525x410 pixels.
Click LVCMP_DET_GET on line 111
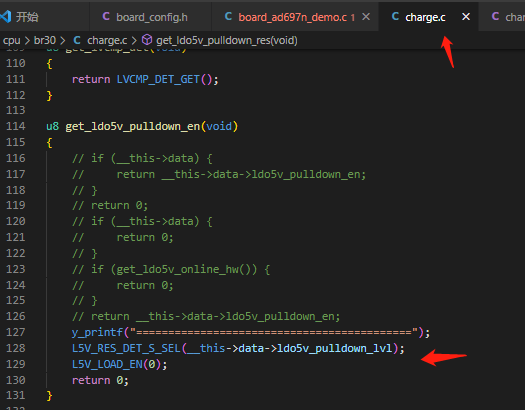click(x=158, y=79)
